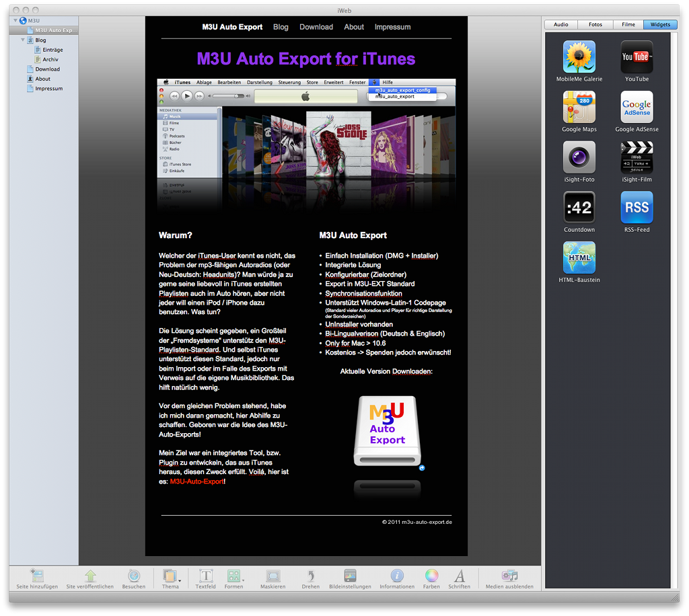Click the Aktuelle Version Downloaden text
The image size is (689, 616).
(x=386, y=371)
